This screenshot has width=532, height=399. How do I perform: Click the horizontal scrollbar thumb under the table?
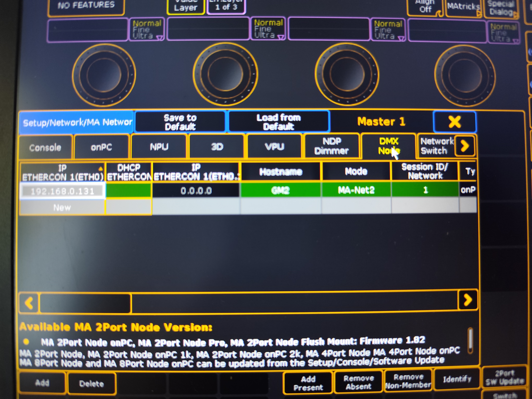85,303
